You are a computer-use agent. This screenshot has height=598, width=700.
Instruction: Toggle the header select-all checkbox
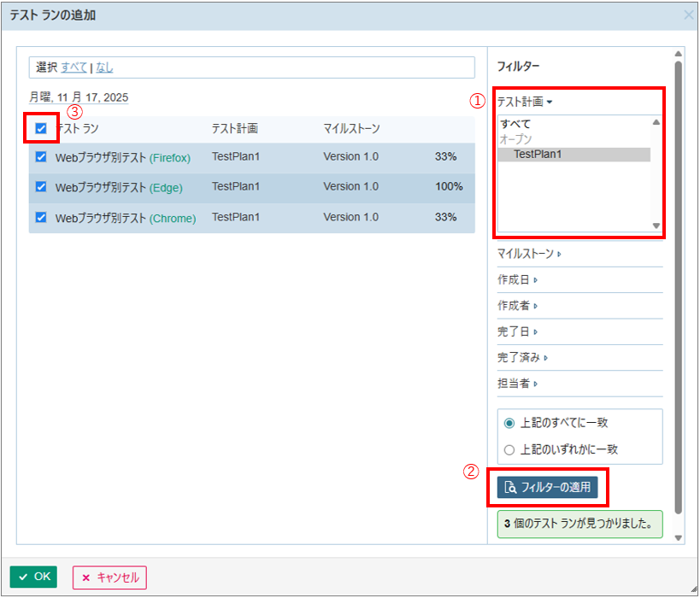(x=41, y=129)
